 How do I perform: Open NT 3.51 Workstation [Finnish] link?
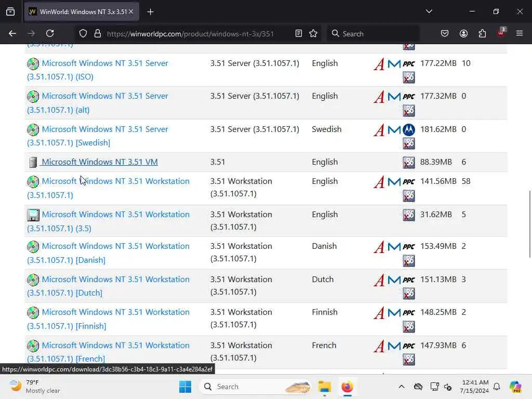pos(108,319)
